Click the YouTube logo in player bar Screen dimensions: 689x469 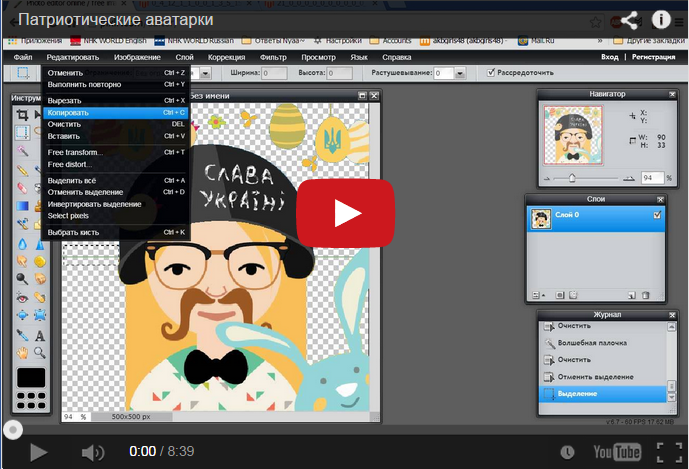(x=617, y=452)
